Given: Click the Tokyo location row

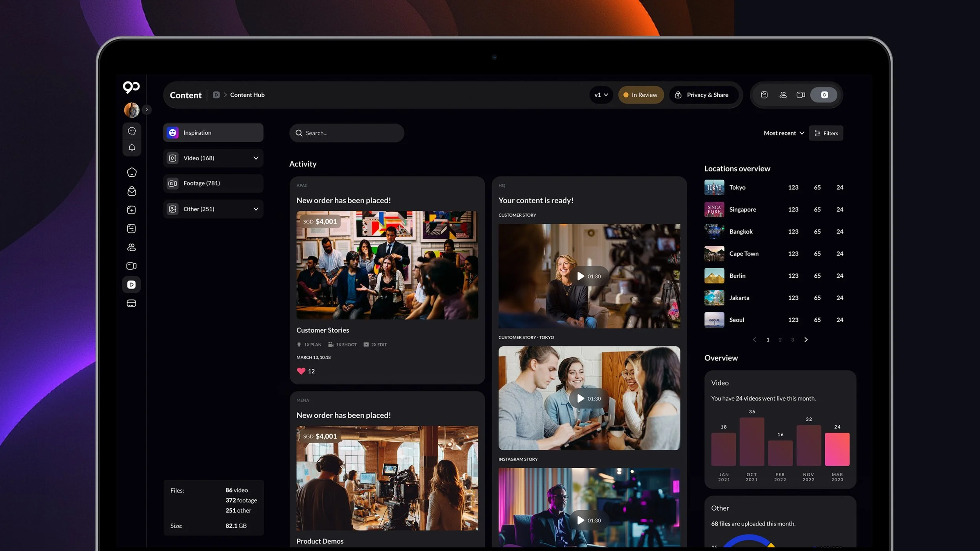Looking at the screenshot, I should pos(774,187).
